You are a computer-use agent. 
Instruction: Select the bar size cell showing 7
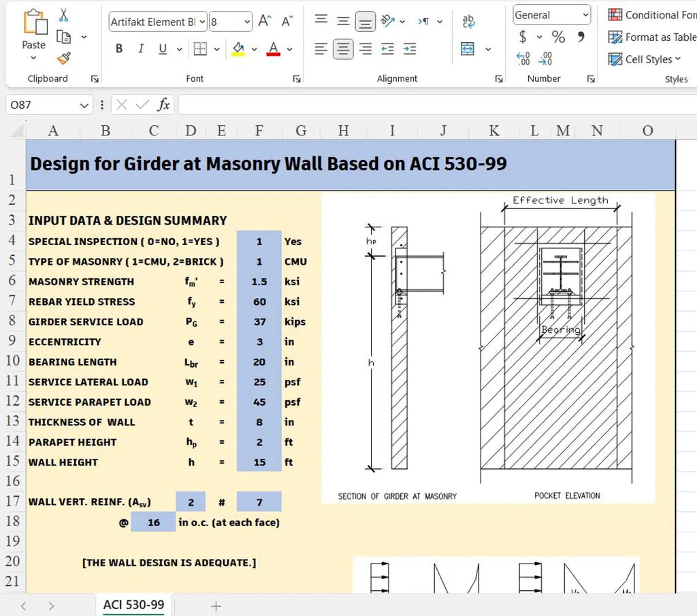(259, 502)
